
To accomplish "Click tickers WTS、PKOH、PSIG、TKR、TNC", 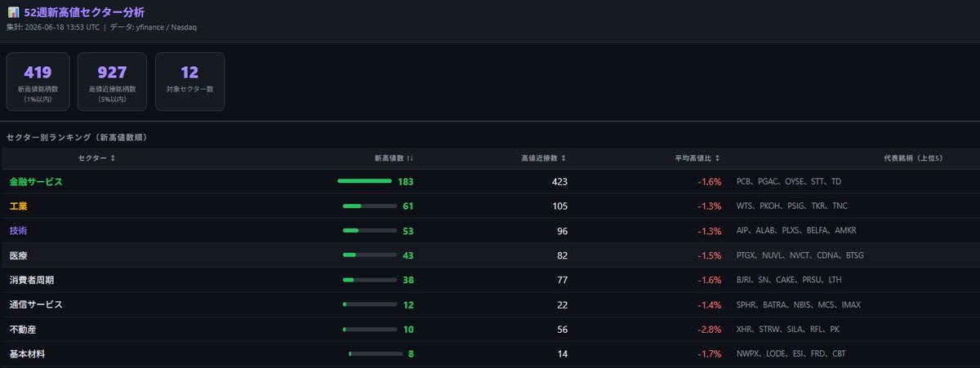I will pyautogui.click(x=791, y=206).
